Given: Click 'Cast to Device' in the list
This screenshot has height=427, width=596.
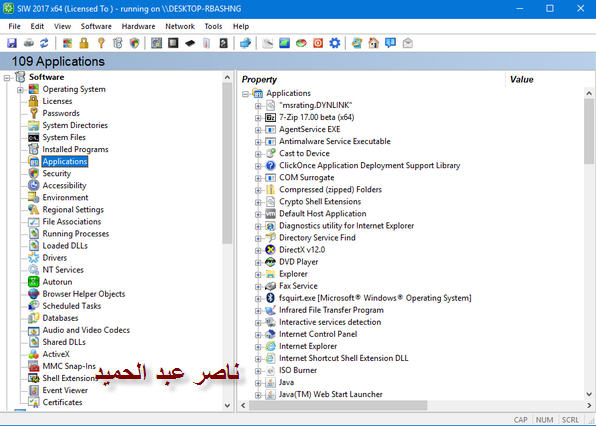Looking at the screenshot, I should click(304, 154).
